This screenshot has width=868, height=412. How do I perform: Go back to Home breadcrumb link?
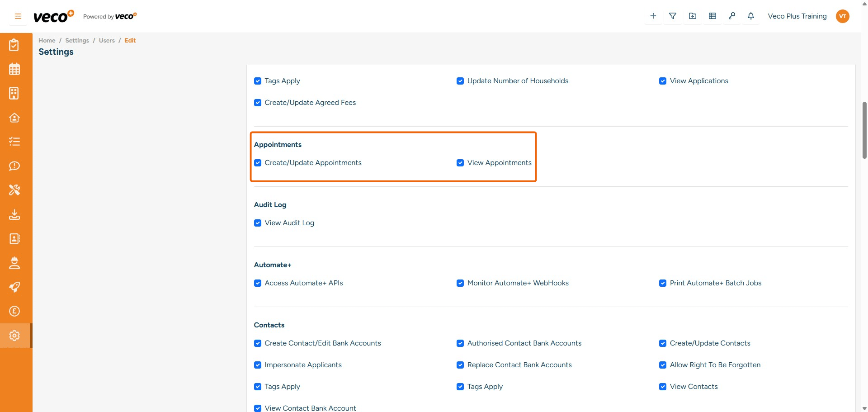pyautogui.click(x=47, y=40)
